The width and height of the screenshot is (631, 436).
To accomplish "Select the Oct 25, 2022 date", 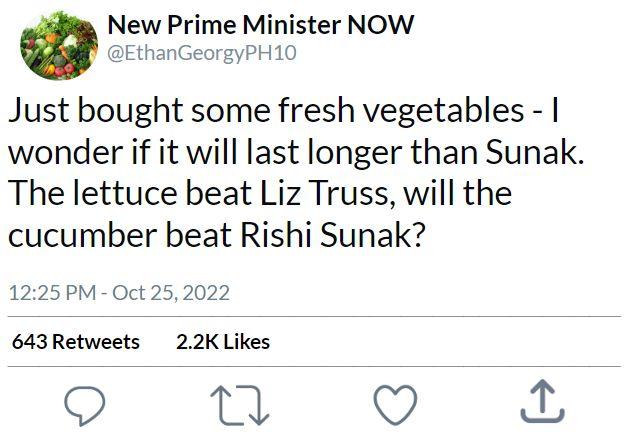I will click(171, 293).
